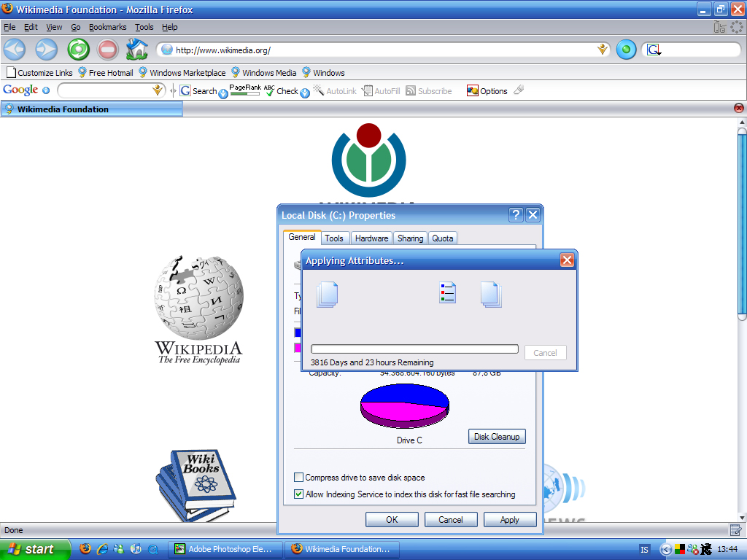Switch to the Tools tab in Properties
Viewport: 747px width, 560px height.
334,238
